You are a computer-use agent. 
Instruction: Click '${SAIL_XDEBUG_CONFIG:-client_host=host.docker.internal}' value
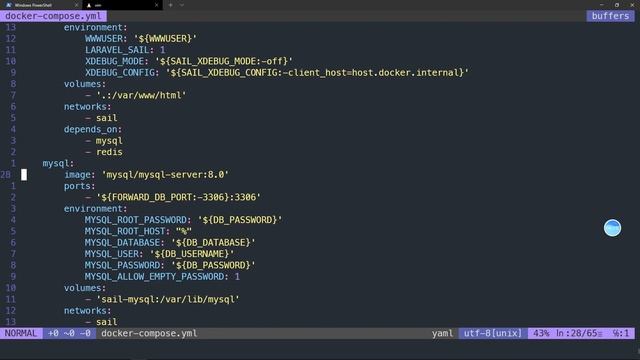coord(317,73)
